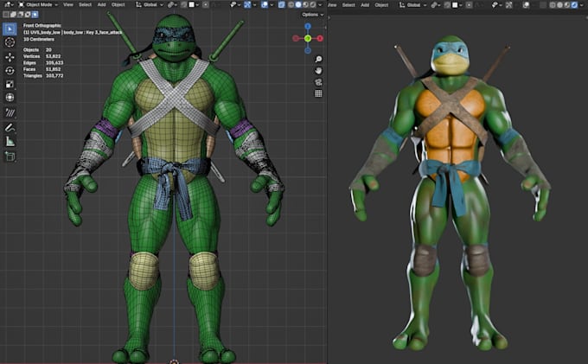Open Add menu in left viewport

click(x=102, y=4)
